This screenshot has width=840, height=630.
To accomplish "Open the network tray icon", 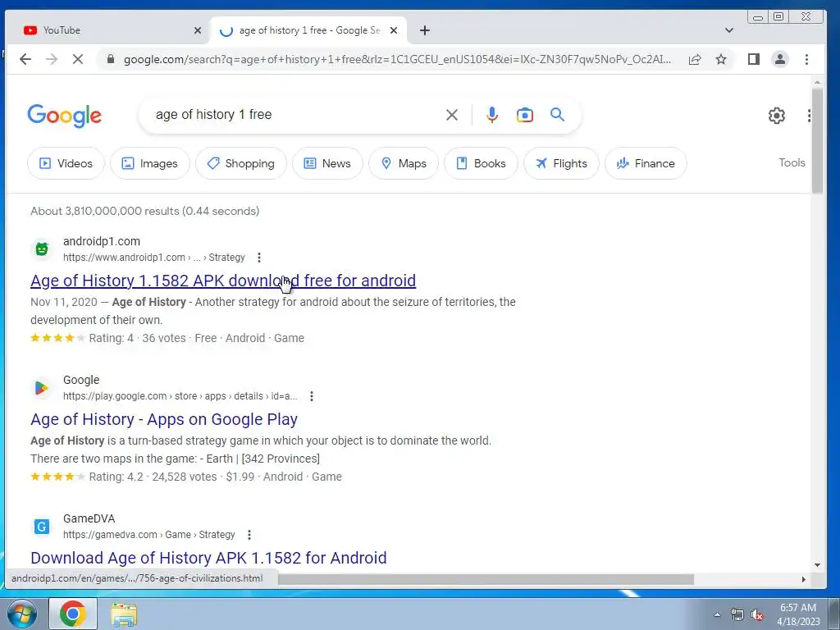I will [x=737, y=615].
